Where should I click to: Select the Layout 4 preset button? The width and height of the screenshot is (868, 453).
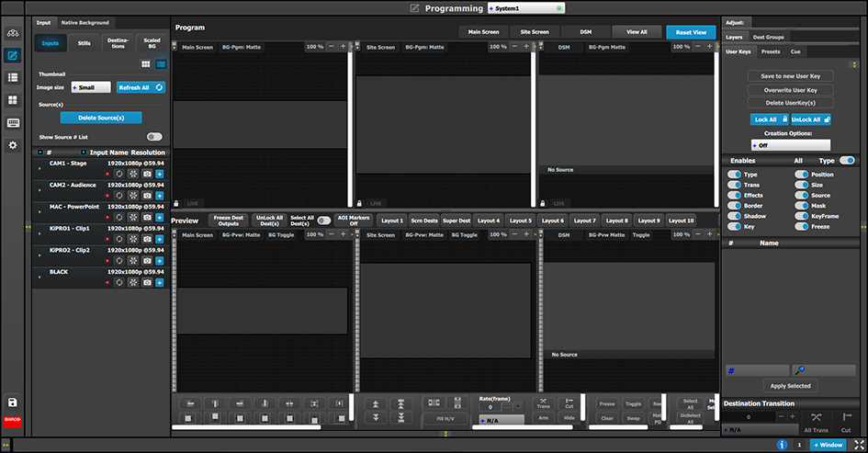pyautogui.click(x=489, y=221)
